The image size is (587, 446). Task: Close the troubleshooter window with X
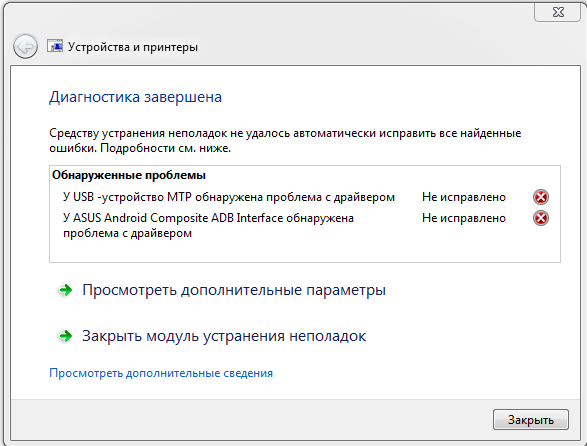[558, 12]
